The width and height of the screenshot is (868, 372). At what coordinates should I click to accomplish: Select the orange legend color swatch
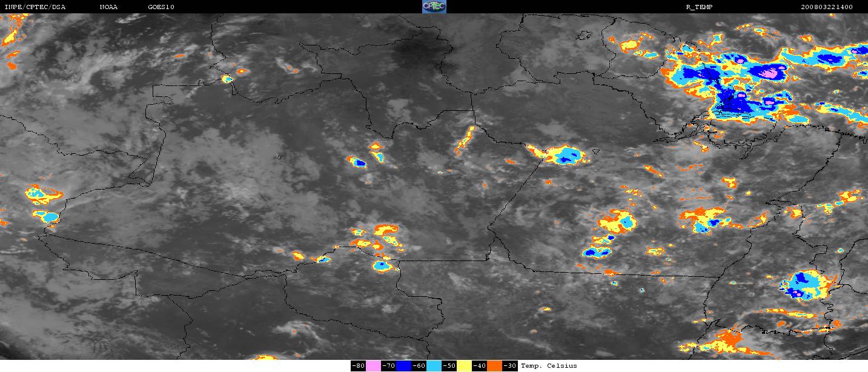coord(495,366)
